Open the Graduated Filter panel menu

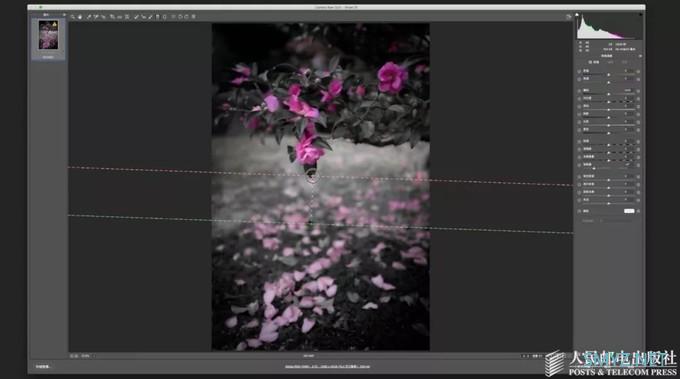coord(641,56)
